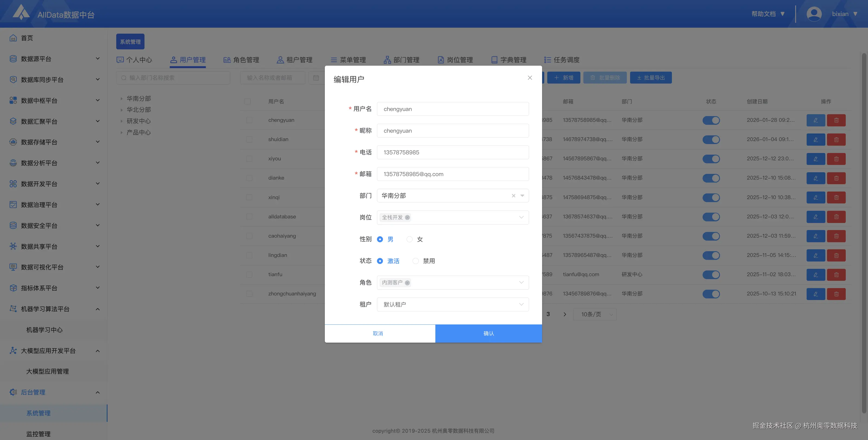Open the 角色 role dropdown
The height and width of the screenshot is (440, 868).
[465, 283]
